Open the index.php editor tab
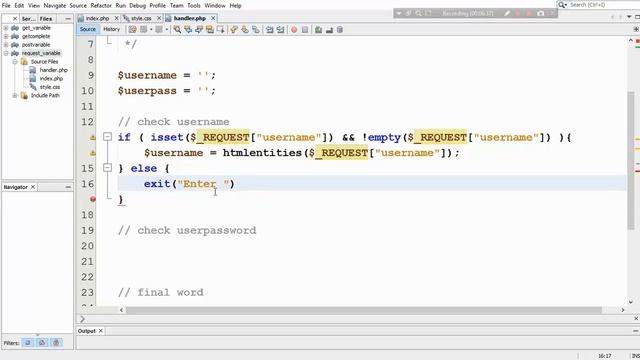The image size is (640, 360). 97,18
